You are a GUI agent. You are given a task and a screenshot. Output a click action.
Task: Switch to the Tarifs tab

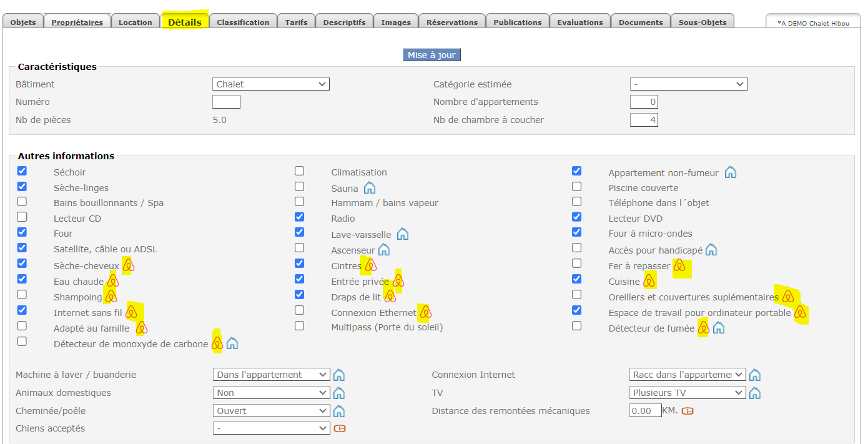(296, 22)
